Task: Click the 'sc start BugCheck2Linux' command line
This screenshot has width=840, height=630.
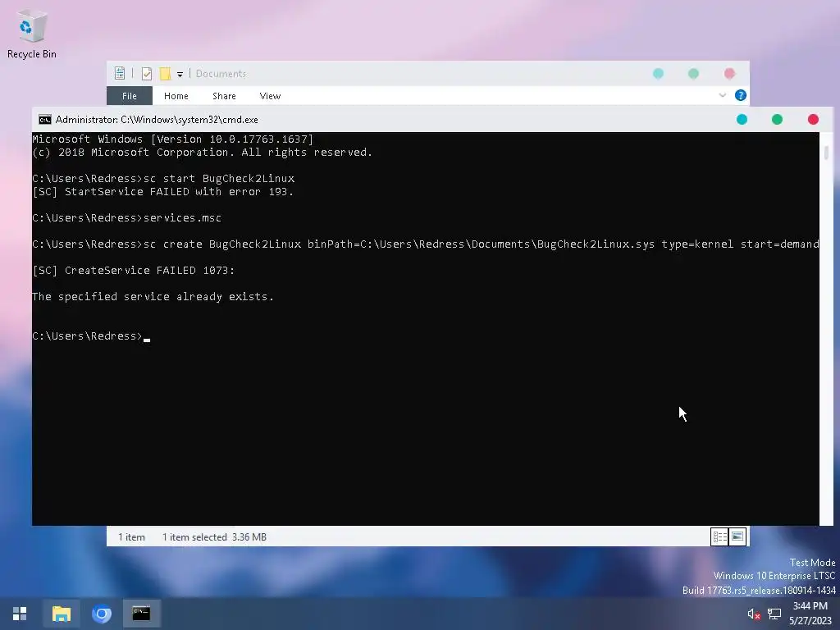Action: [x=163, y=178]
